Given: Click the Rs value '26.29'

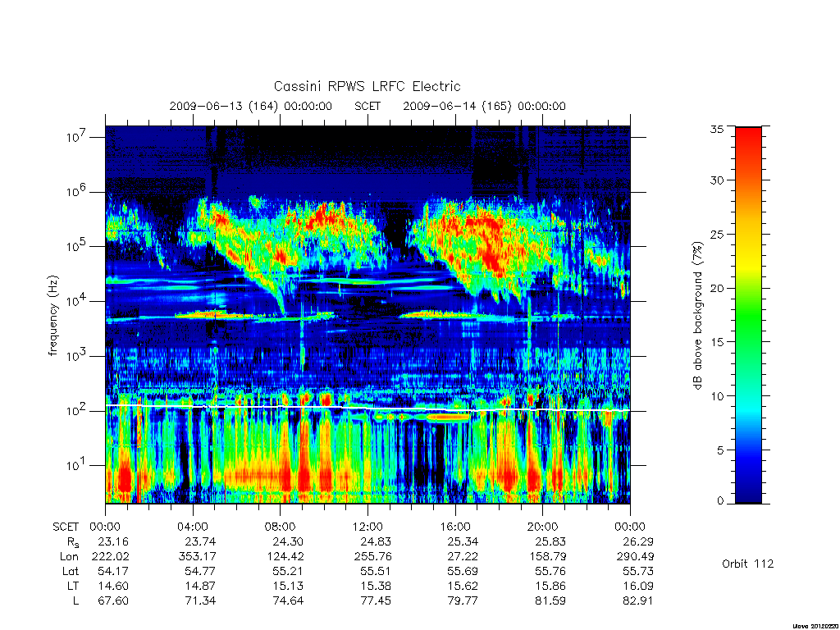Looking at the screenshot, I should coord(638,541).
